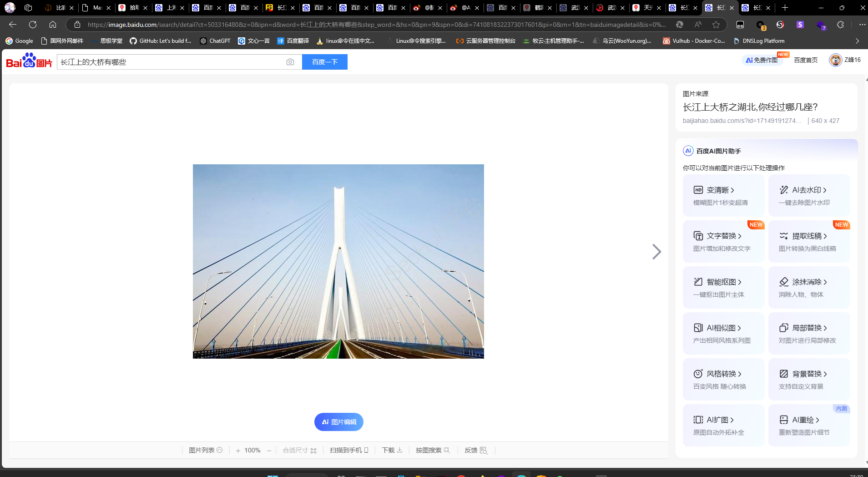Open 云服务器管理控制台 bookmark

click(486, 41)
